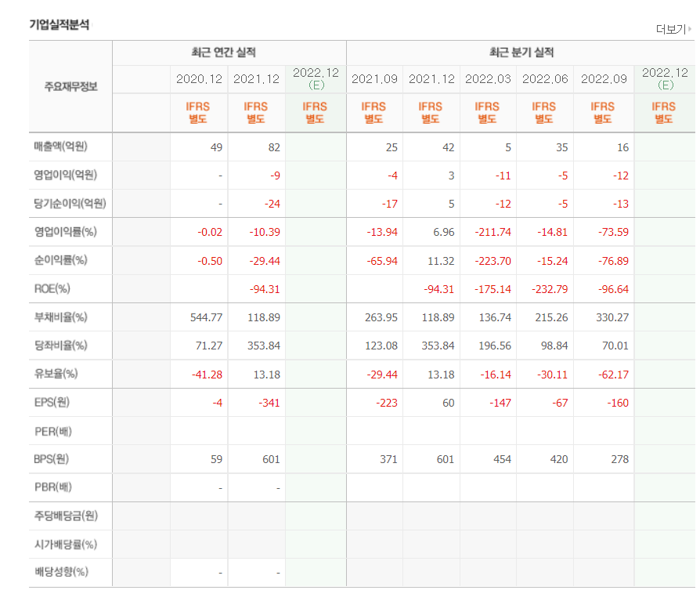
Task: Click the 최근 연간 실적 header
Action: [224, 52]
